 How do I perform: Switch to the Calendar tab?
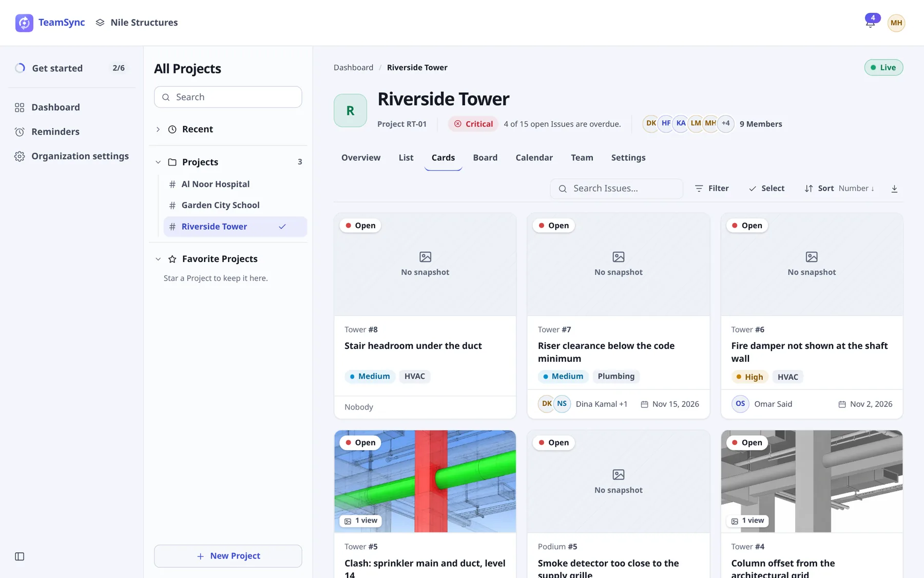coord(534,158)
